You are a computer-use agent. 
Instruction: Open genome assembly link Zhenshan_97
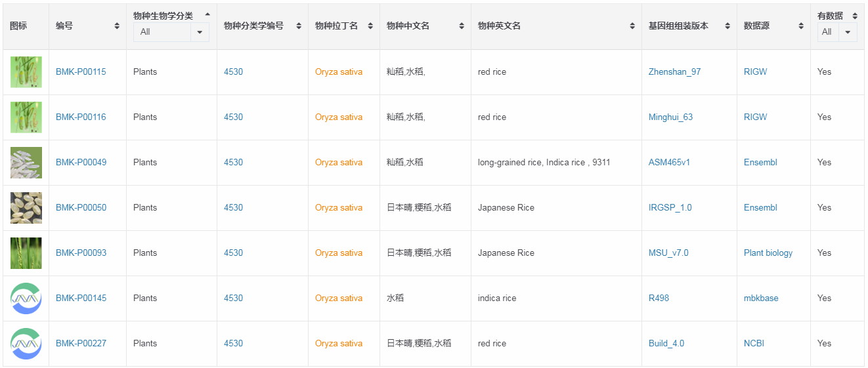coord(674,72)
